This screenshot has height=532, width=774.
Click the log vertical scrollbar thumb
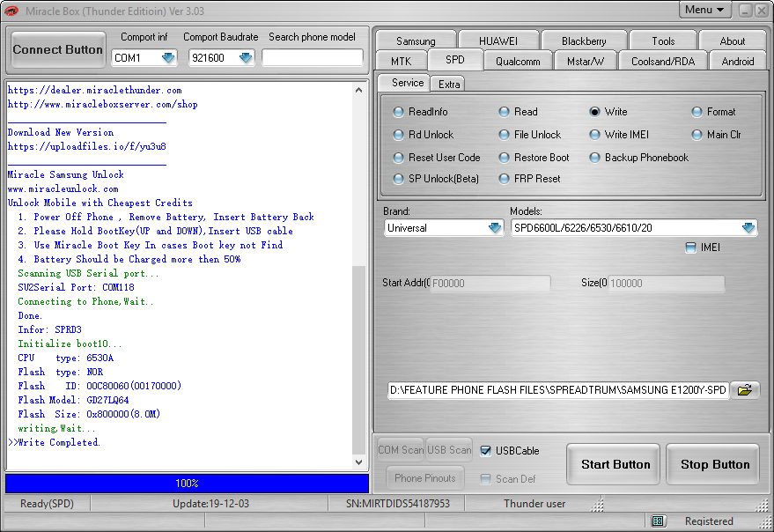point(359,359)
